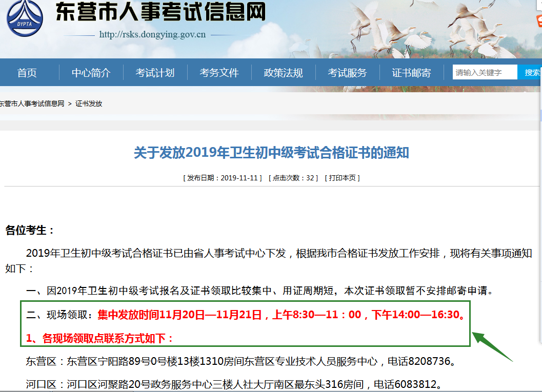Click the article title about 2019年卫生初中级考试
Screen dimensions: 542x392
tap(271, 153)
